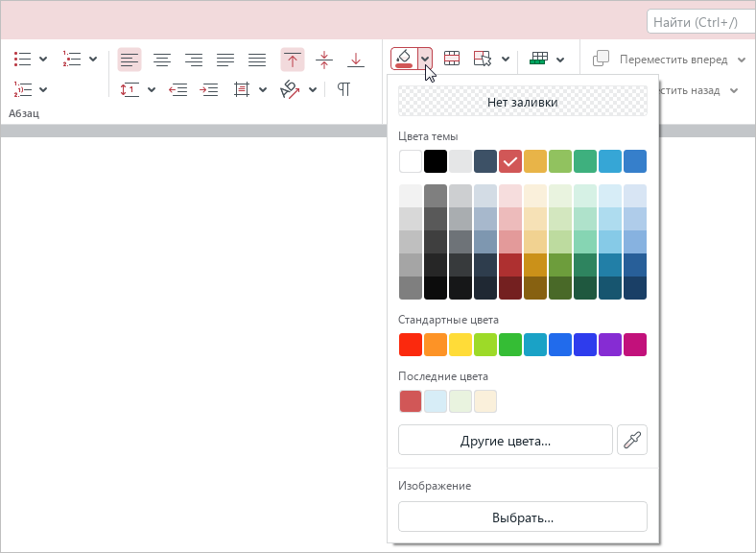This screenshot has height=553, width=756.
Task: Click the increase indent icon
Action: coord(208,89)
